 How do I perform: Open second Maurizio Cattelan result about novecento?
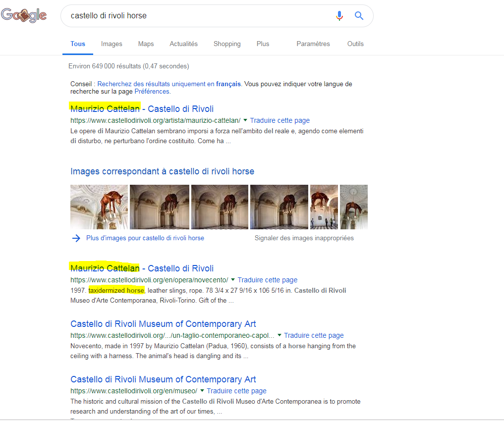coord(142,268)
